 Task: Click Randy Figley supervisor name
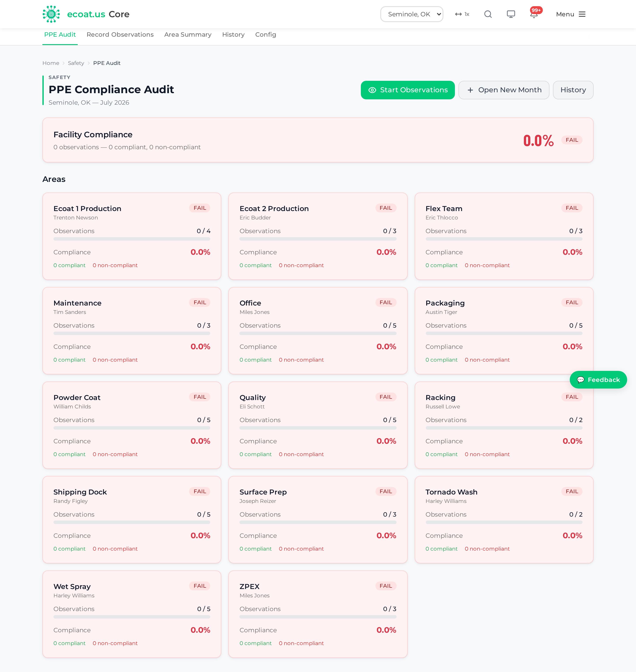70,501
